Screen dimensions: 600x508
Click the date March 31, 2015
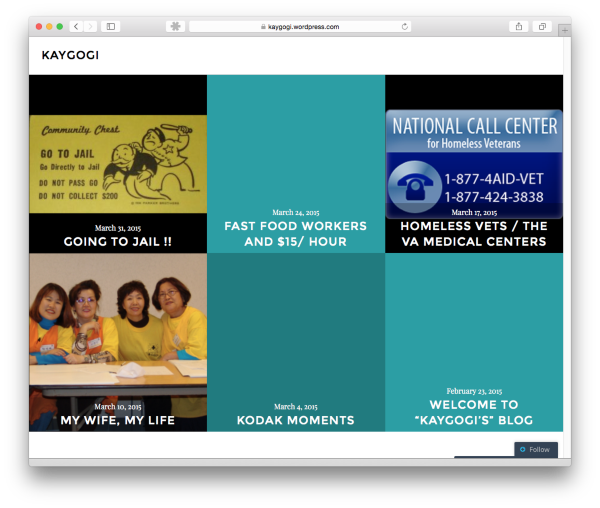[x=118, y=228]
